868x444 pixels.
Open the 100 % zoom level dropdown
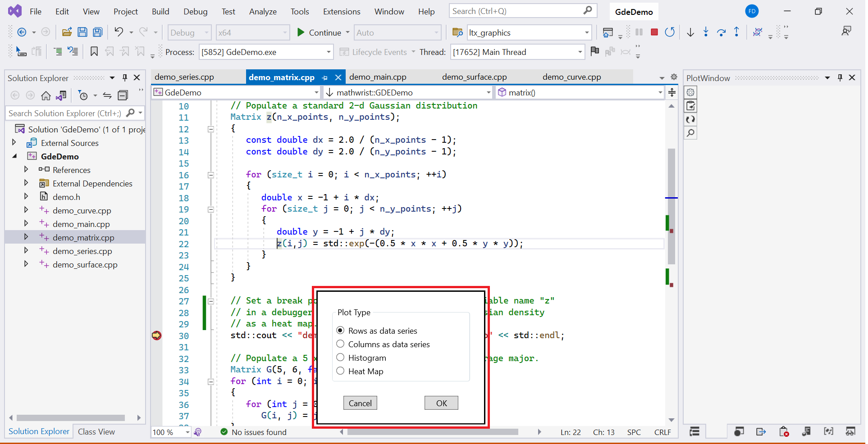(171, 432)
